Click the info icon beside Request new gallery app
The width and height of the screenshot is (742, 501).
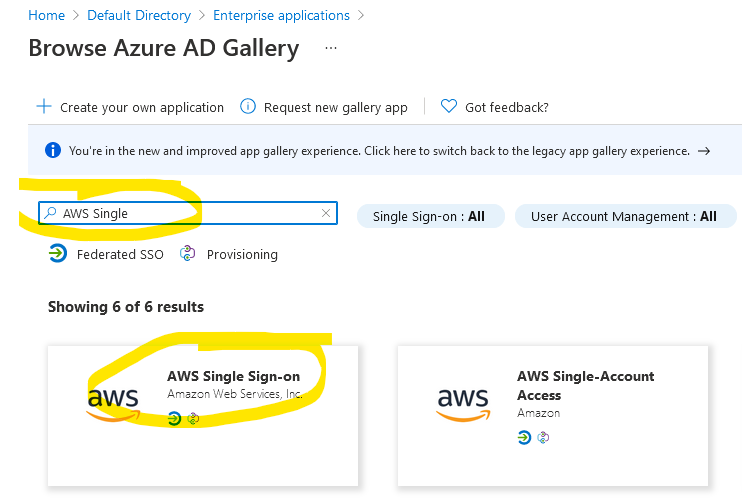click(248, 106)
